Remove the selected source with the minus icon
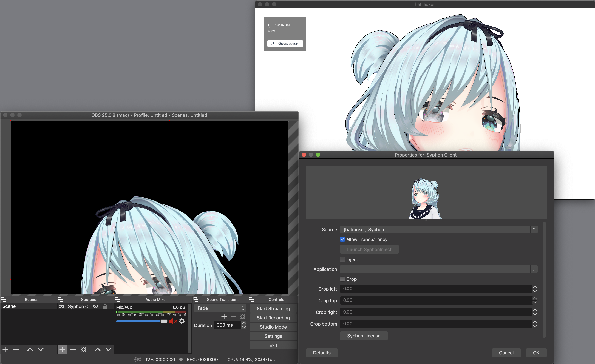Image resolution: width=595 pixels, height=364 pixels. click(x=73, y=349)
